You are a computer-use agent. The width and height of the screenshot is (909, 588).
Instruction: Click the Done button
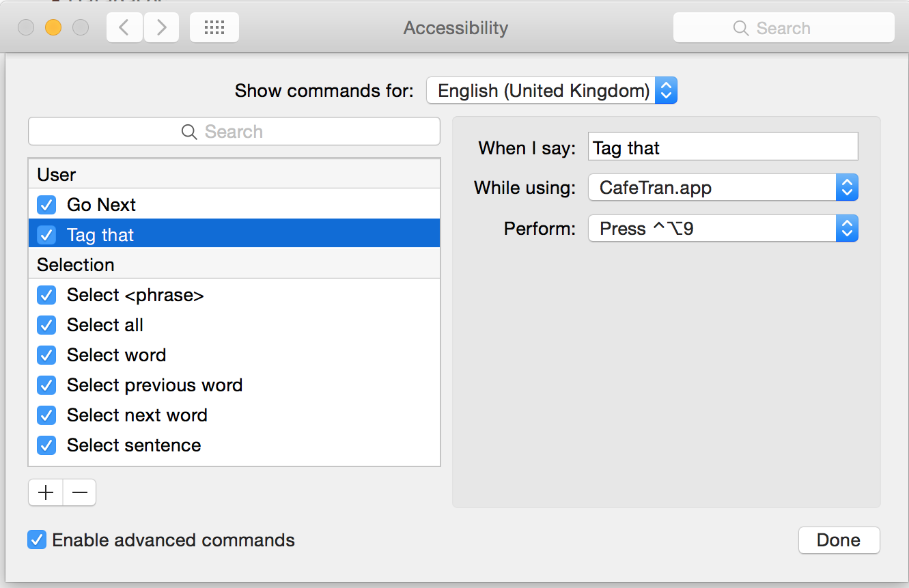[x=839, y=540]
